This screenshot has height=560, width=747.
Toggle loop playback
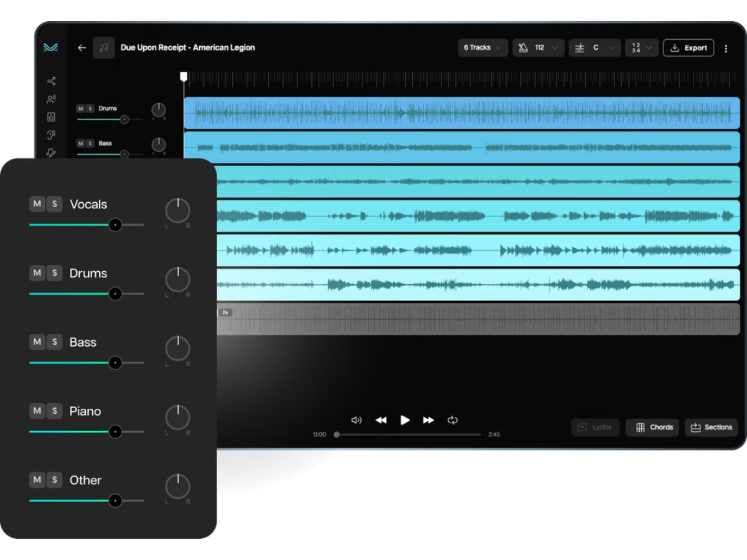[x=453, y=420]
